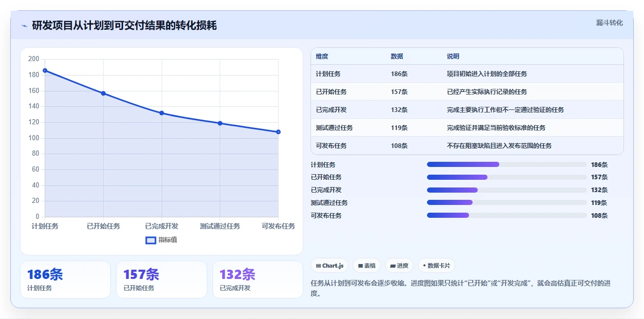Click the 186条 value beside progress bar

pos(599,165)
